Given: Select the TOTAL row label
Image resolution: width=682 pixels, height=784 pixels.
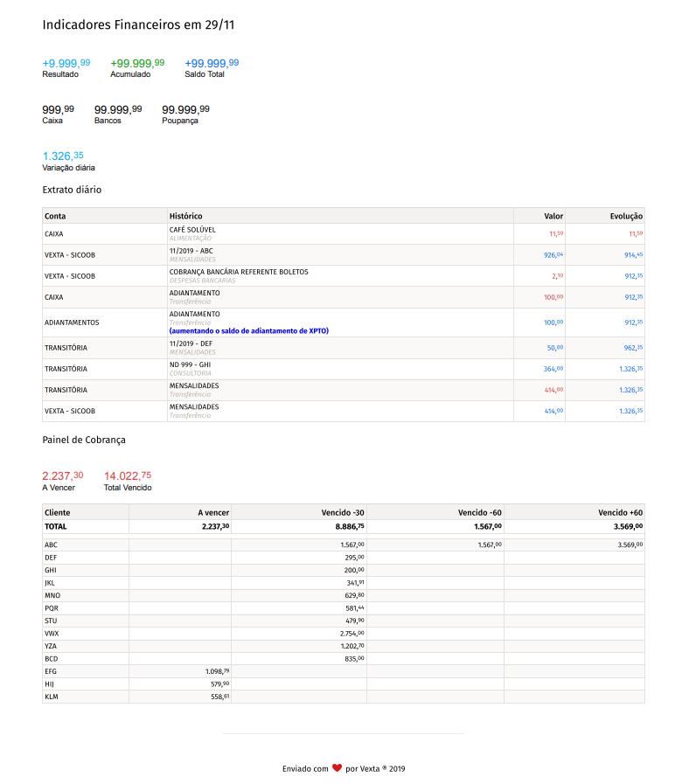Looking at the screenshot, I should click(56, 527).
